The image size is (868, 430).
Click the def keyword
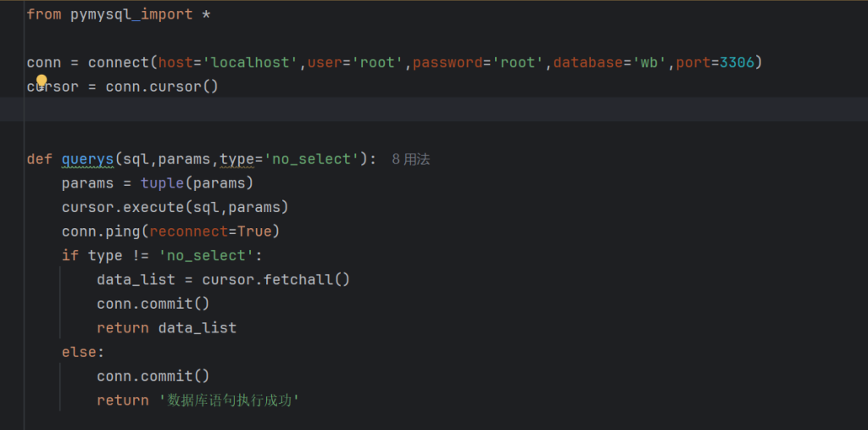[x=39, y=159]
